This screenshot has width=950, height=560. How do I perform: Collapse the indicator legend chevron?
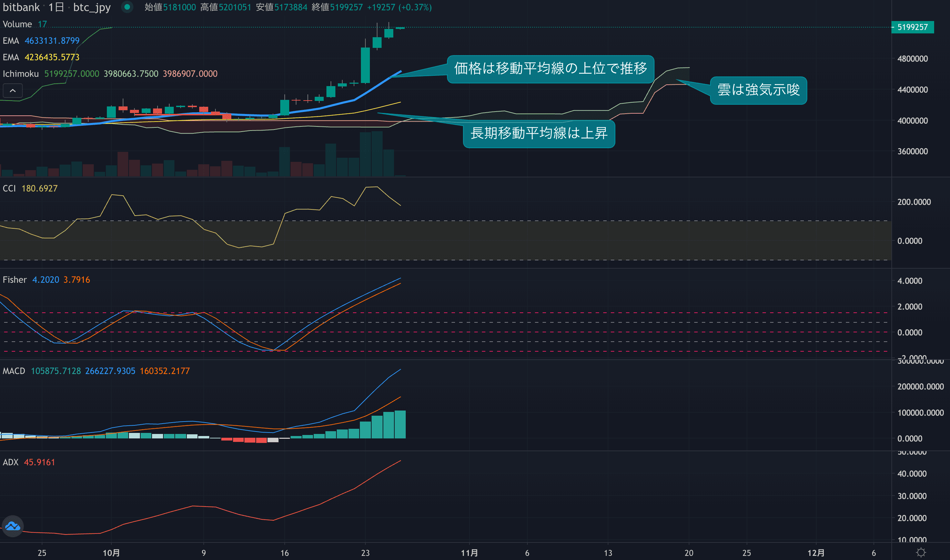coord(13,91)
